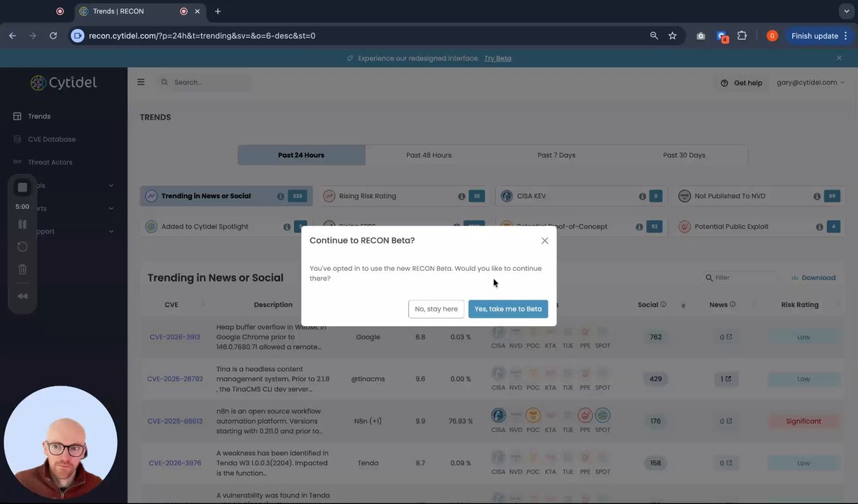
Task: Open the Try Beta link in the banner
Action: [x=498, y=58]
